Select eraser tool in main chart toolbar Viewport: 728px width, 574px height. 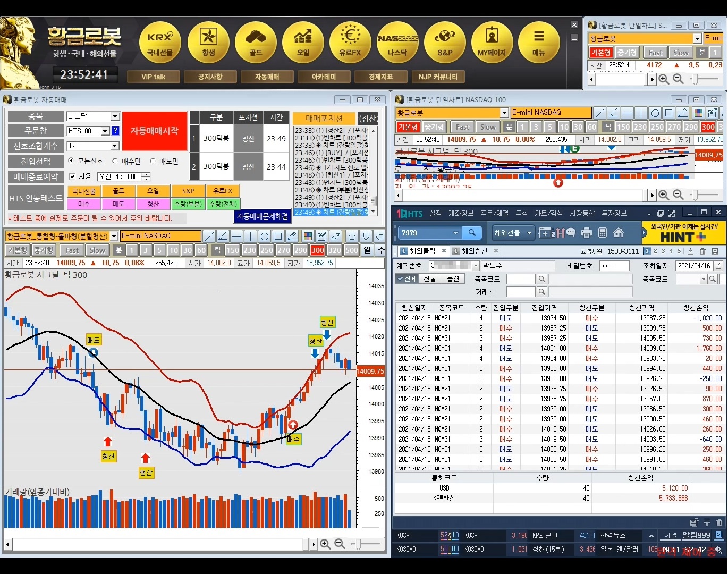tap(335, 236)
